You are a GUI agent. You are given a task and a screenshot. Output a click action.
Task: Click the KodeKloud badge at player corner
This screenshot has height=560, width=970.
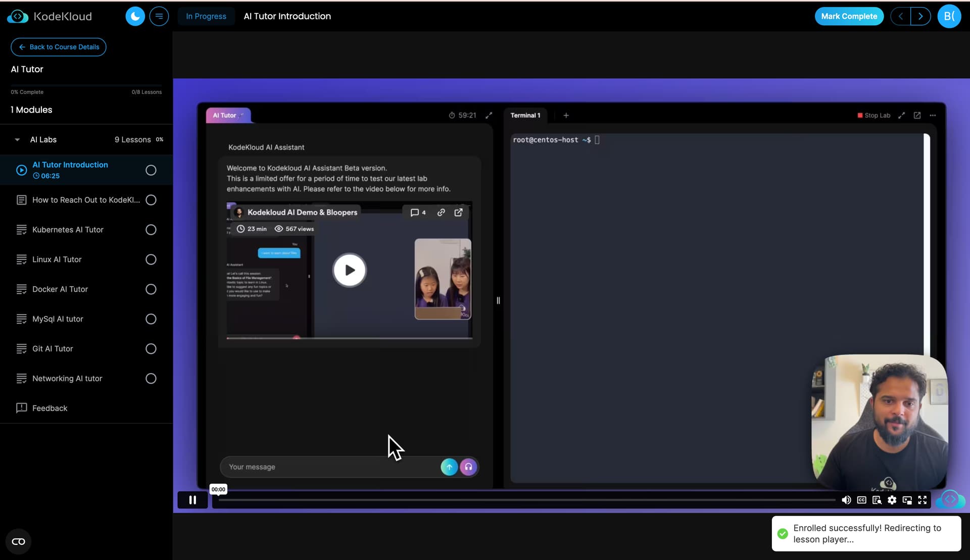[x=950, y=500]
